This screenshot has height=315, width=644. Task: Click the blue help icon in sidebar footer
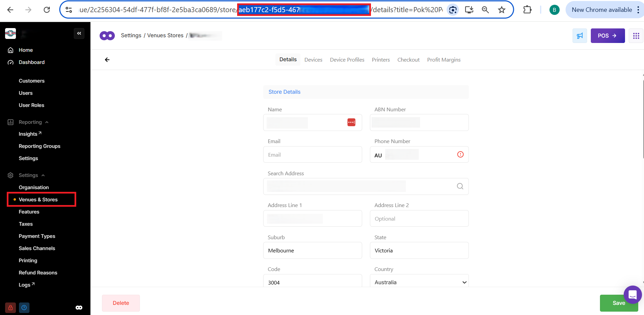tap(24, 308)
